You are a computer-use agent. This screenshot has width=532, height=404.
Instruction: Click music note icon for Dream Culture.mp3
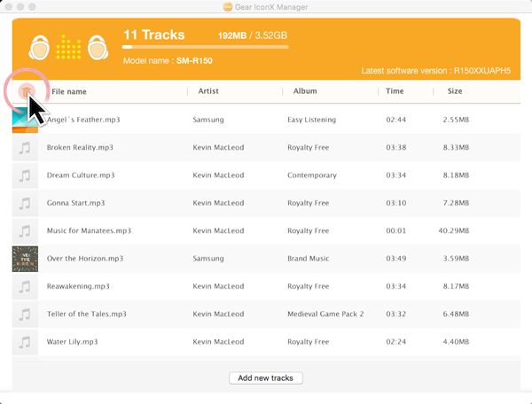(x=25, y=175)
